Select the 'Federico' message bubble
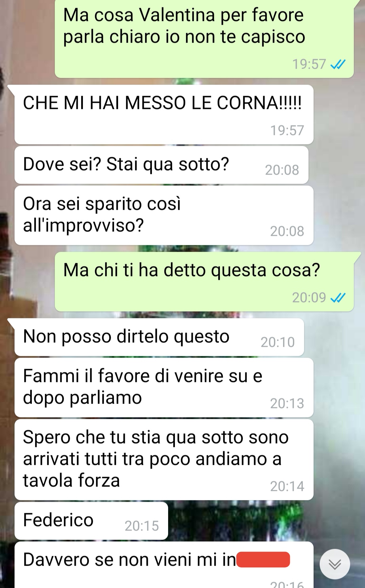 pos(91,521)
